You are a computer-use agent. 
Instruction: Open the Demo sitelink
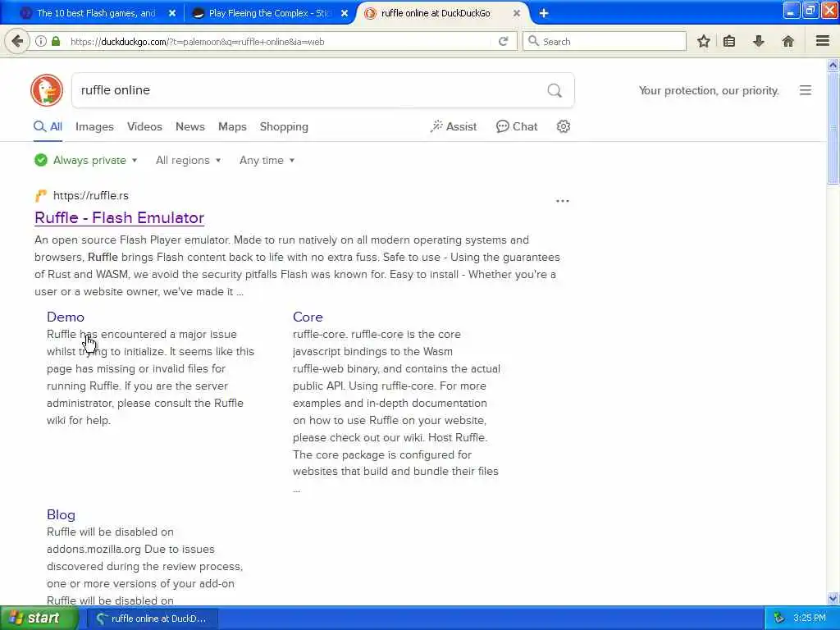tap(66, 317)
